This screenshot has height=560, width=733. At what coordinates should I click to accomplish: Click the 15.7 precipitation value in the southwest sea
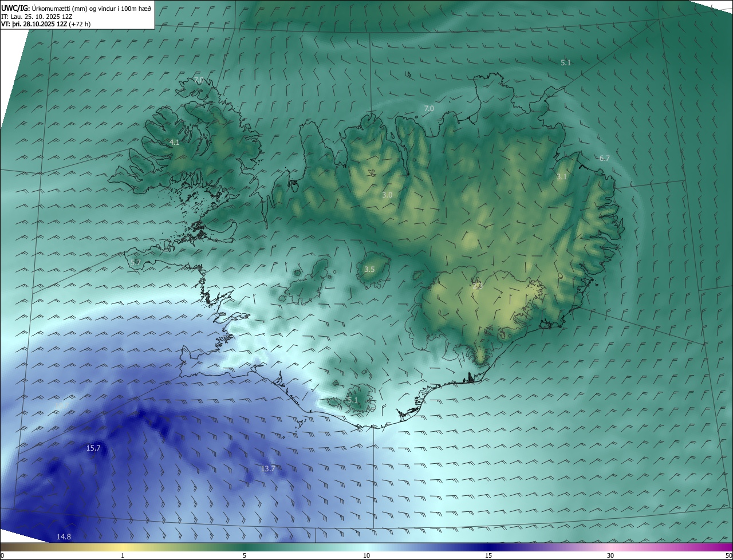[93, 448]
